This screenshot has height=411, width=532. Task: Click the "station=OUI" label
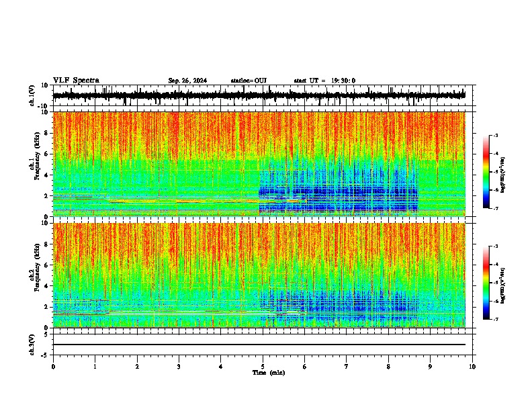coord(249,81)
